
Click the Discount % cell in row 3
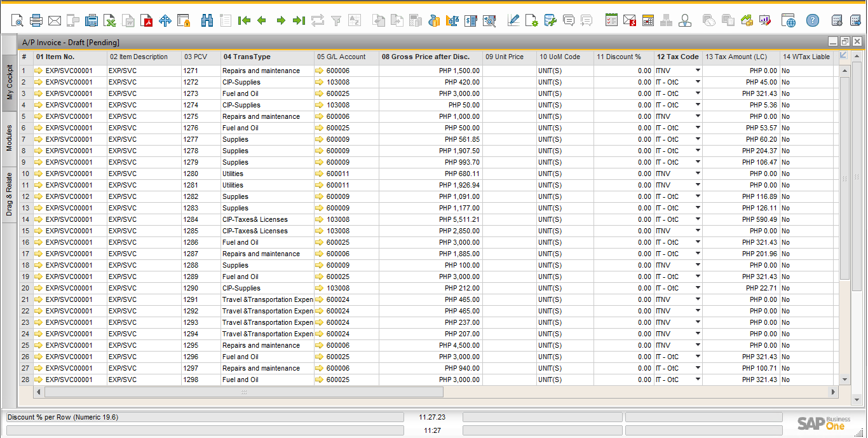coord(623,93)
